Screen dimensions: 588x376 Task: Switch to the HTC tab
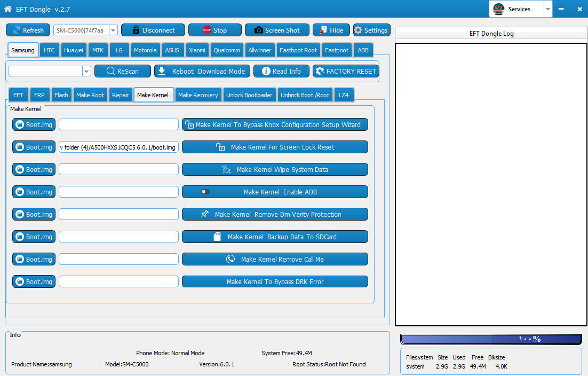(49, 50)
